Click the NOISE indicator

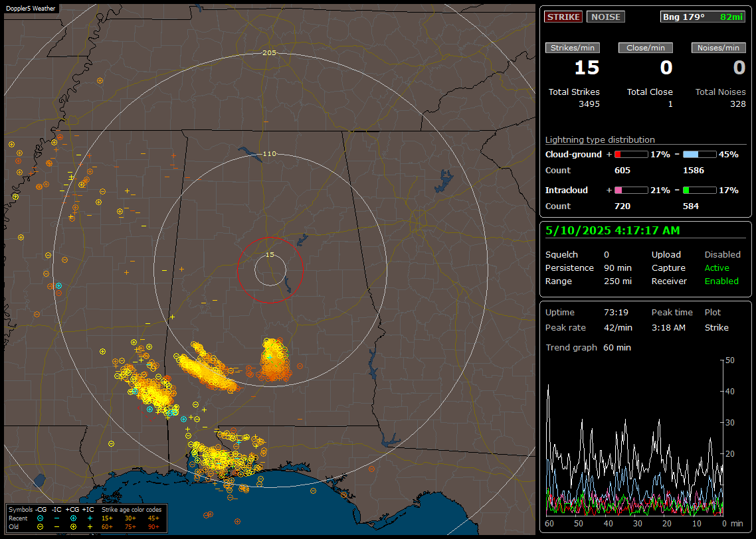point(606,17)
